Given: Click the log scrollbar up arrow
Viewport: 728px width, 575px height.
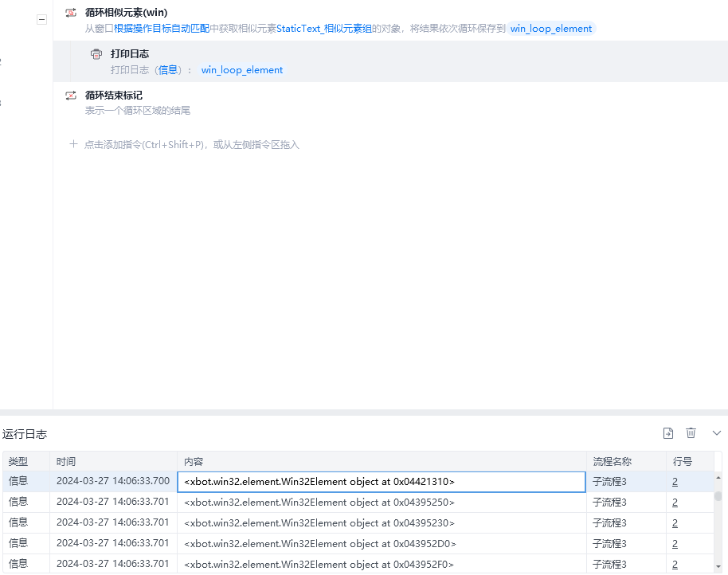Looking at the screenshot, I should click(718, 478).
